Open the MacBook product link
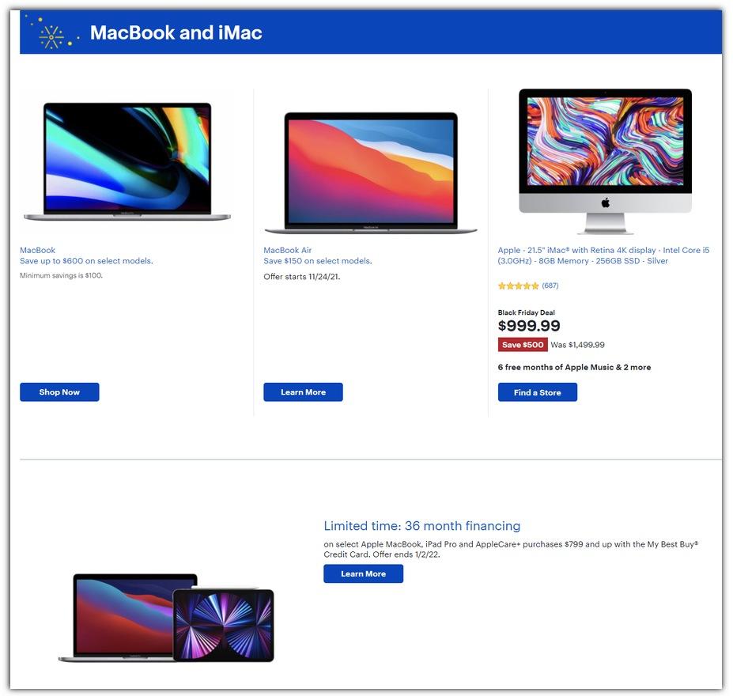 coord(37,250)
